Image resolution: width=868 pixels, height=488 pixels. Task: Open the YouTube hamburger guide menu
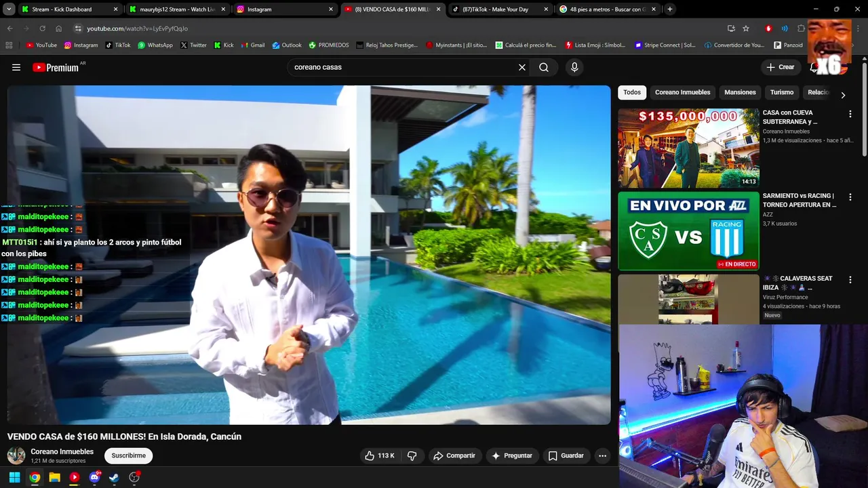point(16,67)
